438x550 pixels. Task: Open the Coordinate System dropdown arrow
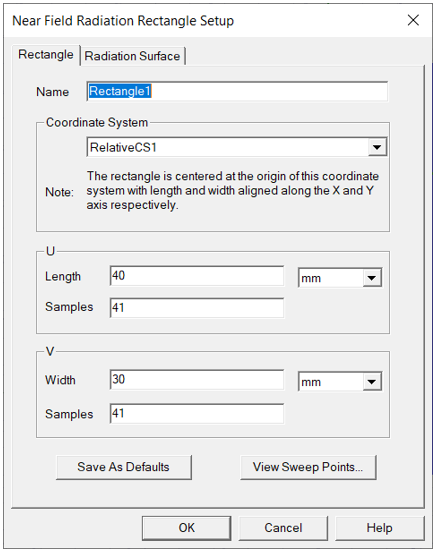[x=377, y=147]
